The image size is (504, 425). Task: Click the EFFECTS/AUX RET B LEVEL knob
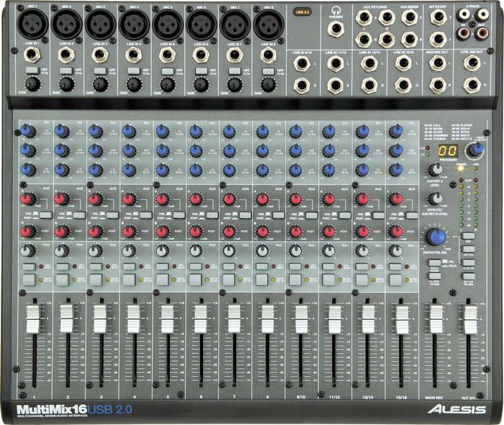(435, 199)
